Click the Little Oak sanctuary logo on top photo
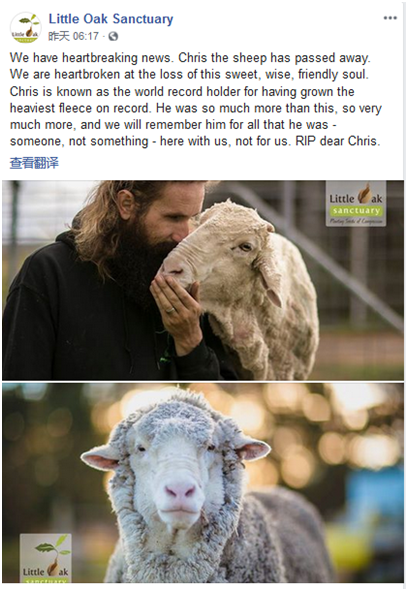The image size is (408, 591). [356, 204]
